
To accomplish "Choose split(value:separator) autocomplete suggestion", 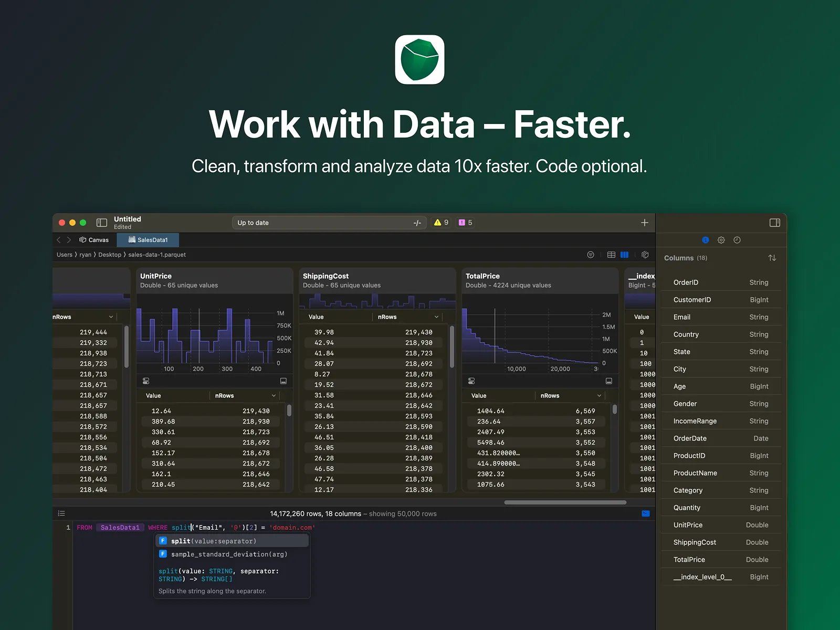I will click(x=232, y=541).
